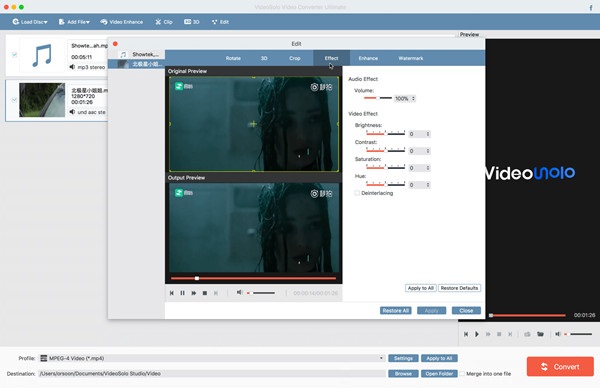This screenshot has height=388, width=600.
Task: Click the Apply button in Edit dialog
Action: (x=431, y=310)
